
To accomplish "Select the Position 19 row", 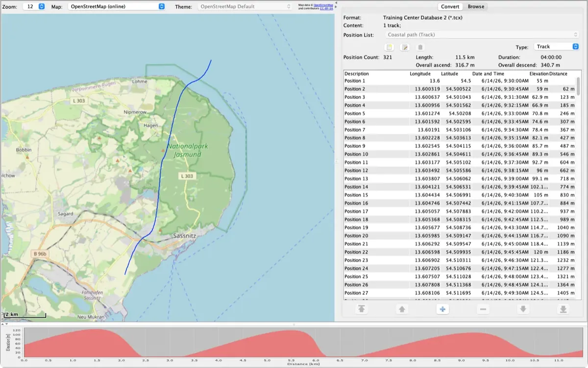I will [460, 228].
